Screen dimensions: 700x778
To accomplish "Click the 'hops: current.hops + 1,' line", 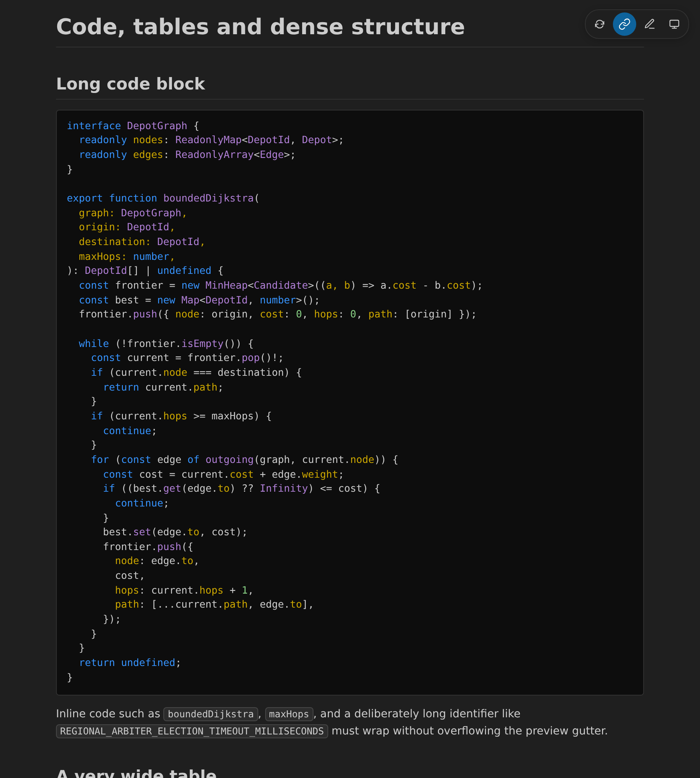I will pyautogui.click(x=184, y=591).
